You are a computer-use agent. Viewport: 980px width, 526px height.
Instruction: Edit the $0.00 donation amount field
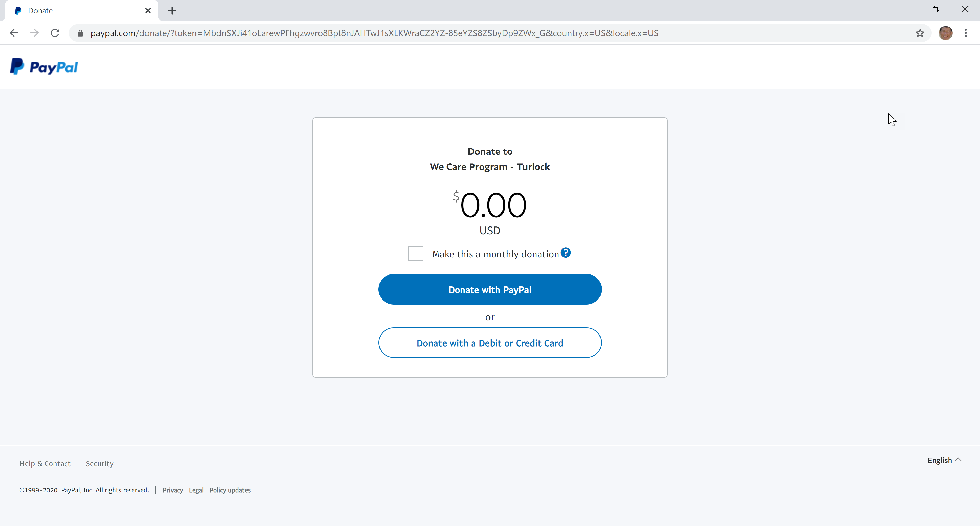[490, 205]
